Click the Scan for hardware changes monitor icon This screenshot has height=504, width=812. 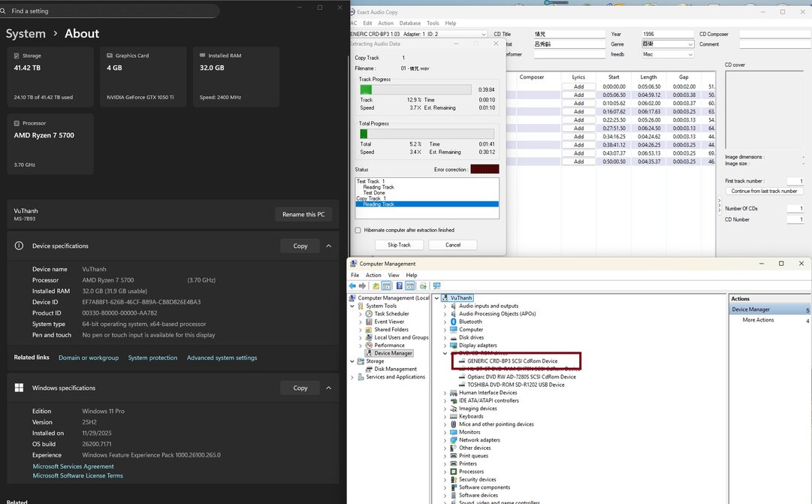[437, 286]
